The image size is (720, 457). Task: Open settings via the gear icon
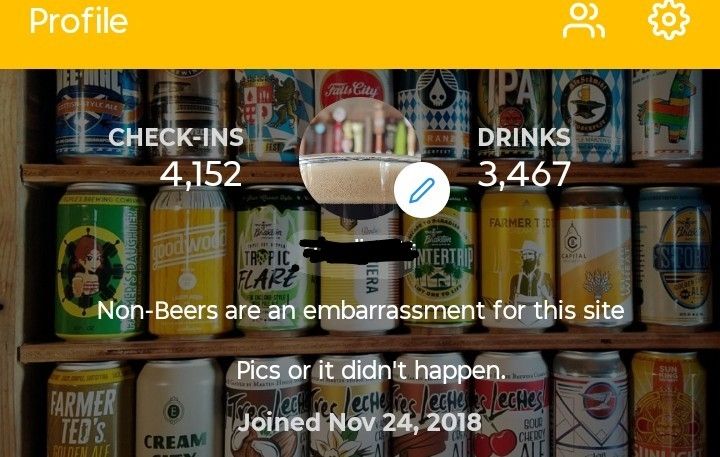(669, 20)
